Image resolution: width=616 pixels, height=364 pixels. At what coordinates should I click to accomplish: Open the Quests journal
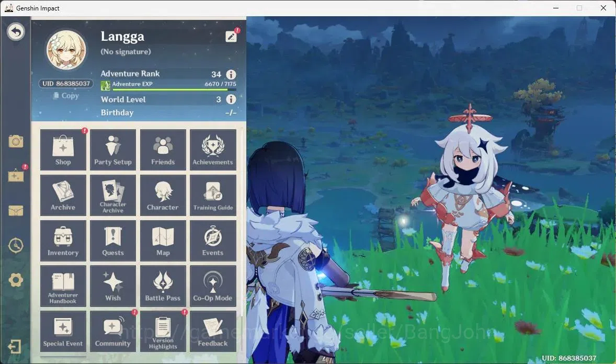click(x=113, y=241)
